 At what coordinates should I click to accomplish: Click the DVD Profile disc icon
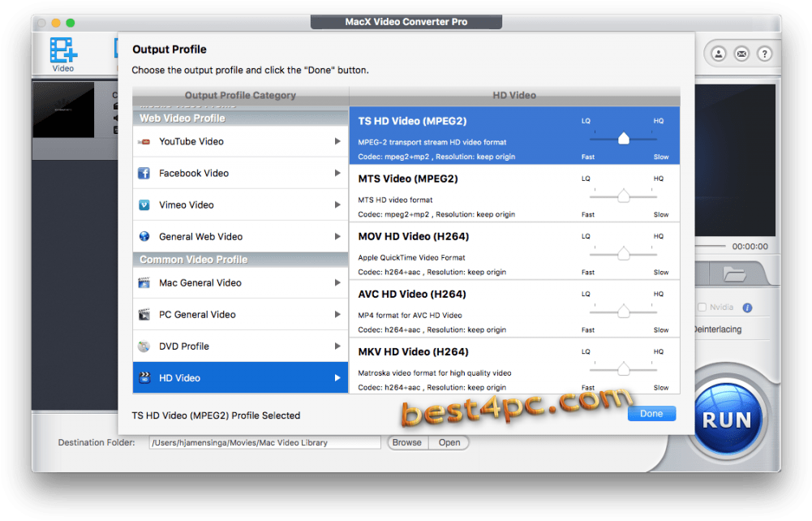point(144,346)
